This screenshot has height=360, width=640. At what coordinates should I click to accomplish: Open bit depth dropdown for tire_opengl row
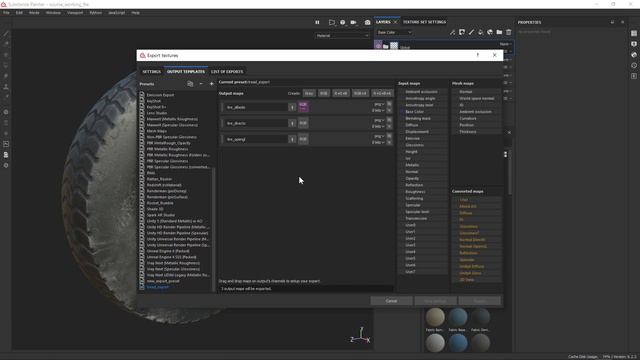coord(378,142)
